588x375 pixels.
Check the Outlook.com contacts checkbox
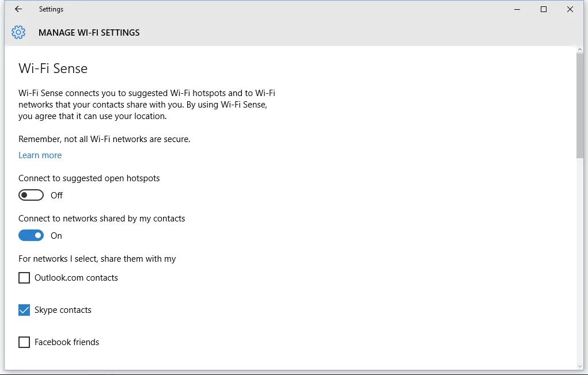(x=24, y=278)
